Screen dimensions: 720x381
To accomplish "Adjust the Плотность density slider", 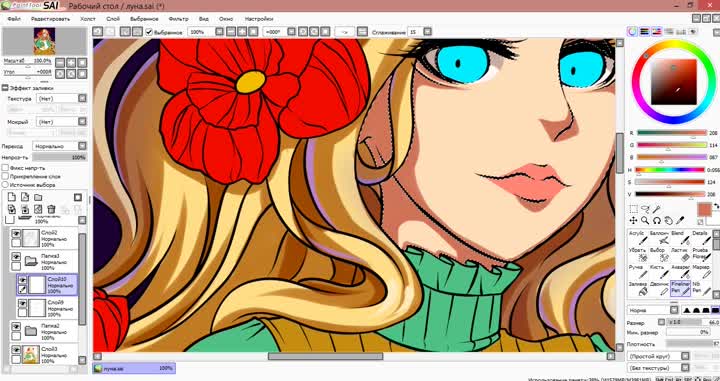I will (692, 343).
